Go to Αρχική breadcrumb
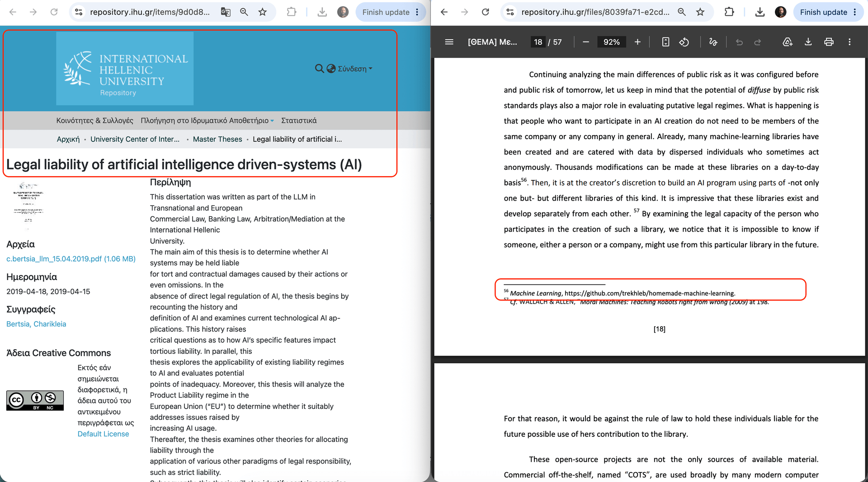The image size is (868, 482). (68, 139)
